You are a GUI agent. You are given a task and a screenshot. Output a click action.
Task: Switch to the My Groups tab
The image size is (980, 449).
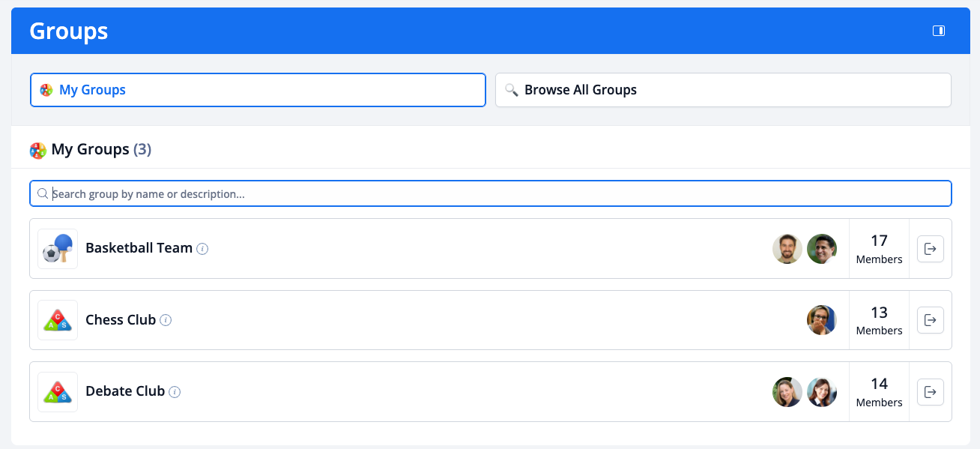tap(258, 90)
